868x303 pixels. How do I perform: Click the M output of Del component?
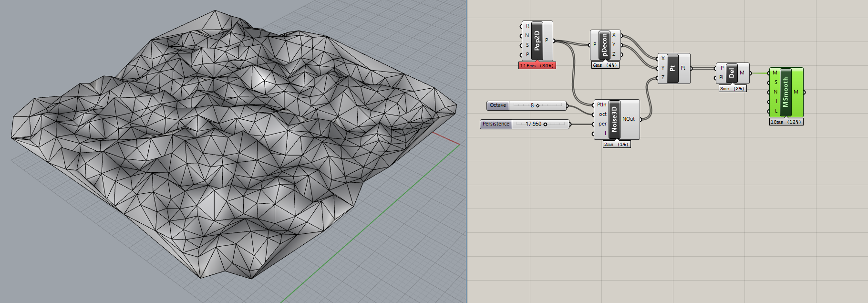[x=742, y=73]
